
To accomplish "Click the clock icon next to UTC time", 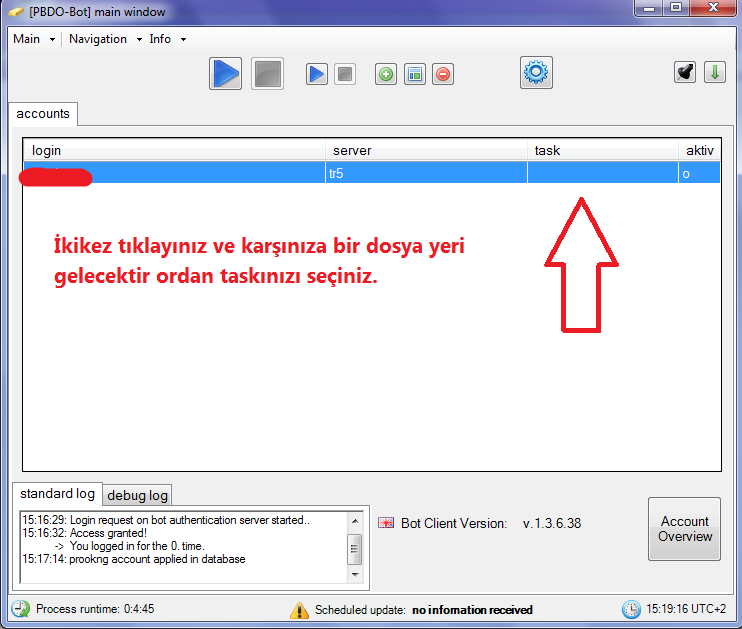I will point(631,609).
